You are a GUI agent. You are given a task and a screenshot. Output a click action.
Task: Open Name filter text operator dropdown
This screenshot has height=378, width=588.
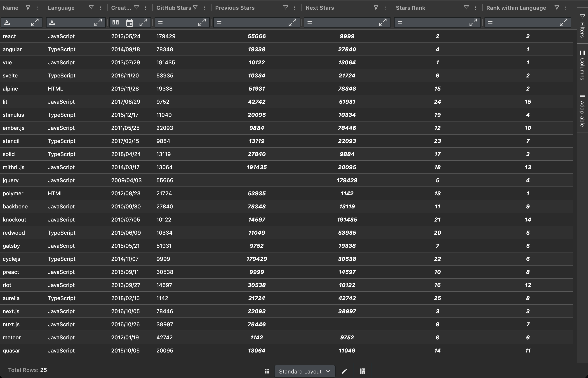7,22
